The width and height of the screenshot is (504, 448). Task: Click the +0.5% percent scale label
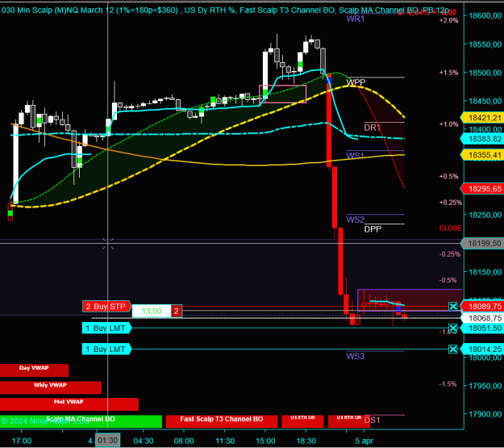(448, 176)
